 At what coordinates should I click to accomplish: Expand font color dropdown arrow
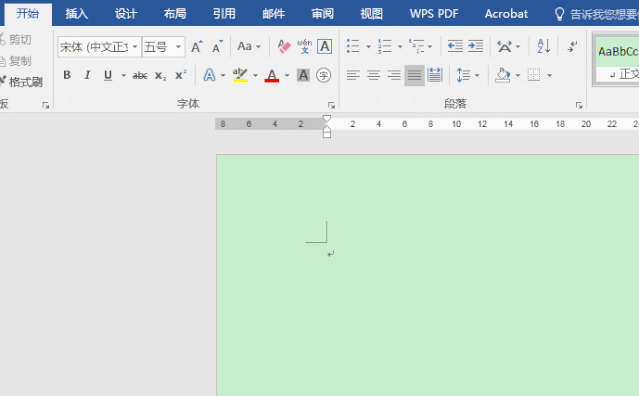(287, 75)
